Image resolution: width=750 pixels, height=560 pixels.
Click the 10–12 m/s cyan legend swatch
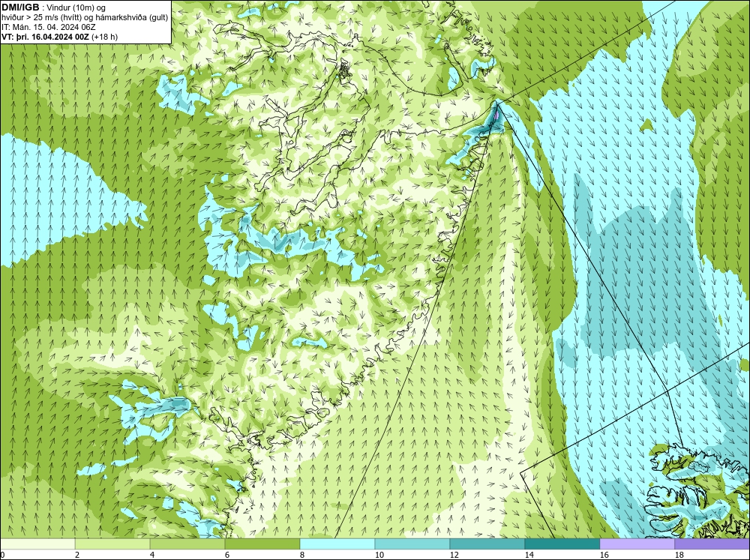point(412,544)
